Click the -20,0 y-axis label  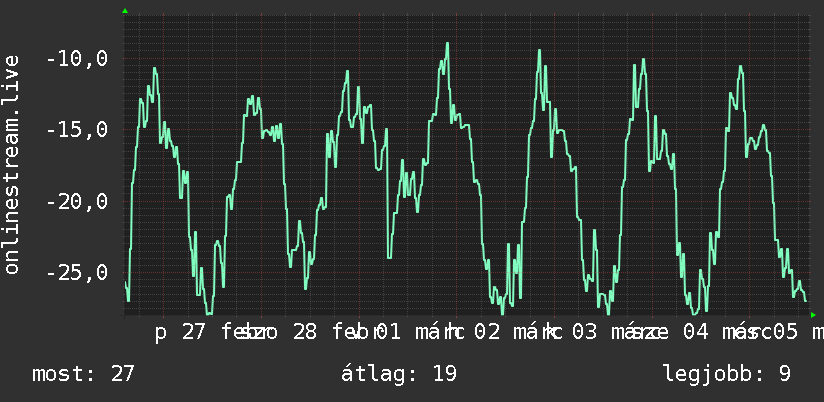(77, 201)
